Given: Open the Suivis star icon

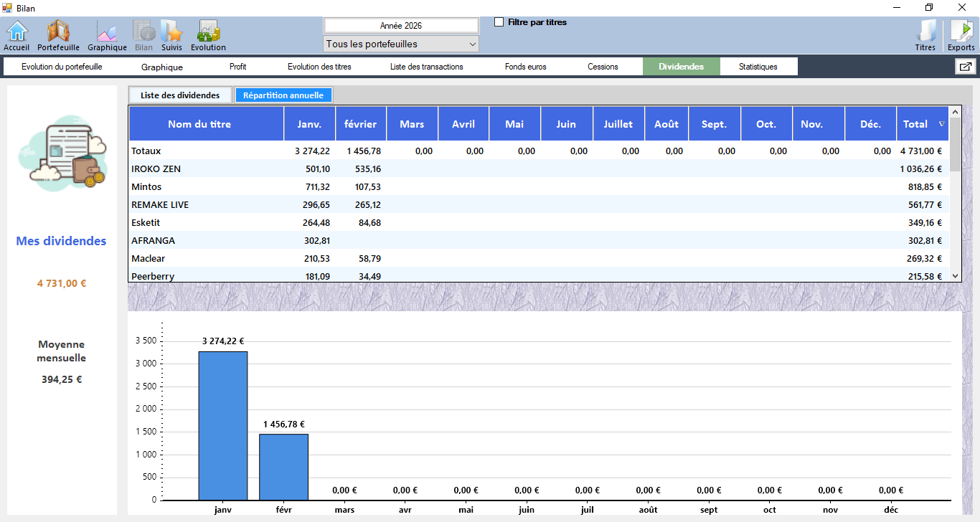Looking at the screenshot, I should pyautogui.click(x=171, y=35).
